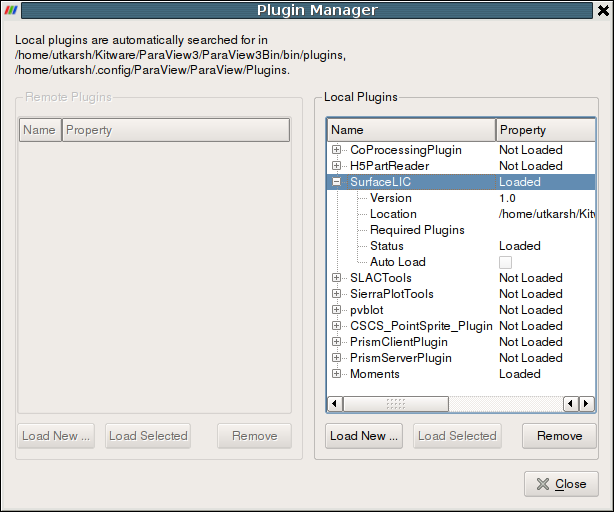The width and height of the screenshot is (614, 512).
Task: Click 'Not Loaded' value for PrismServerPlugin
Action: pyautogui.click(x=531, y=358)
